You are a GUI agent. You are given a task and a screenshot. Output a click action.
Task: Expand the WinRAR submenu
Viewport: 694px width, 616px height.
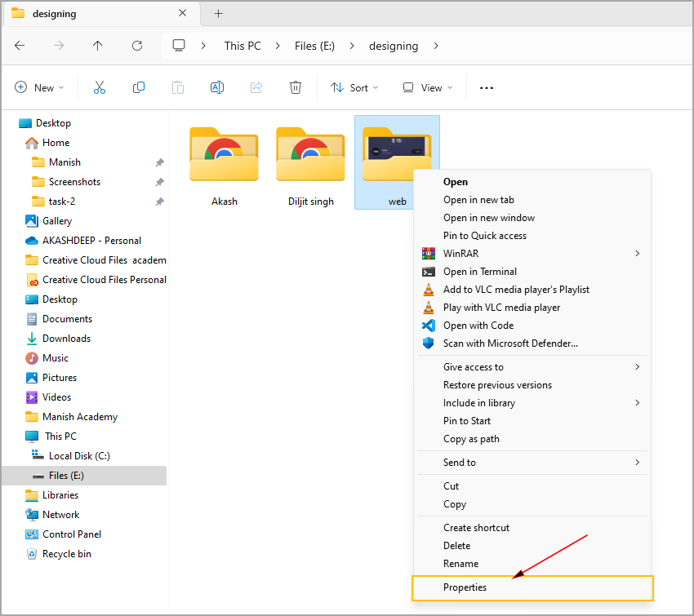532,254
